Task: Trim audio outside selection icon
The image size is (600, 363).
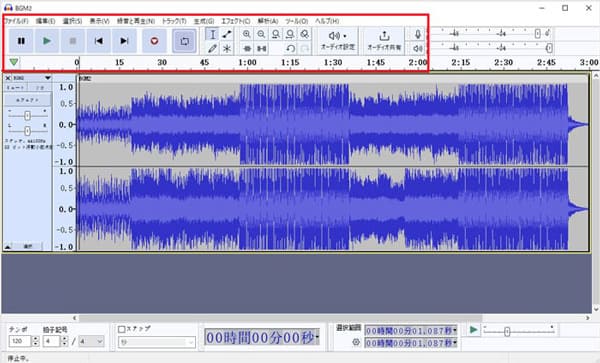Action: tap(247, 49)
